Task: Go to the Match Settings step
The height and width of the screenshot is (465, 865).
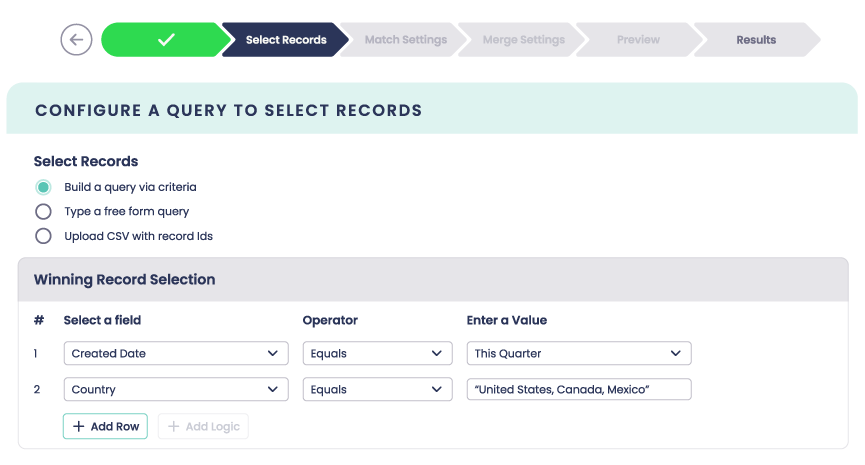Action: [404, 40]
